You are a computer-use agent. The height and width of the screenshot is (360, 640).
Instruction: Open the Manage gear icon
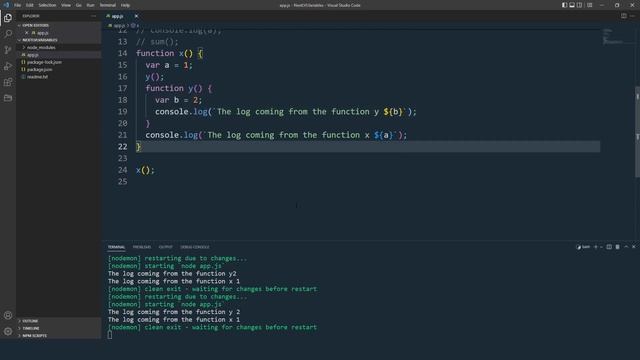8,331
